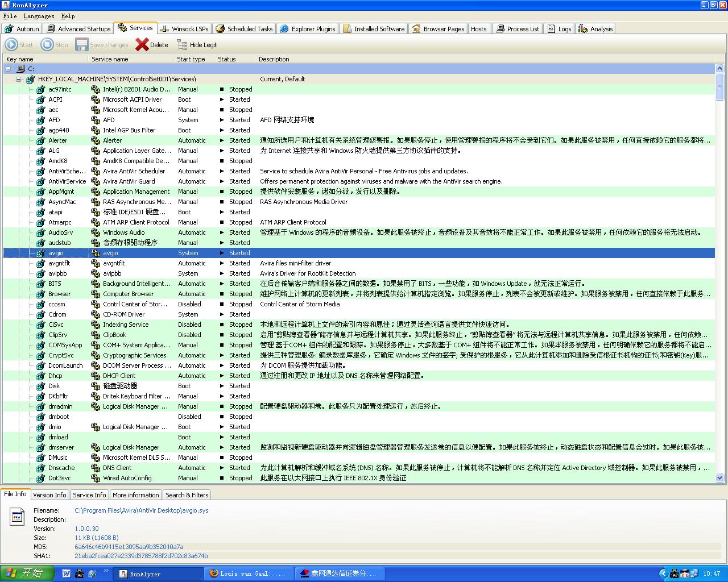Click gear icon beside Microsoft ACPI Driver
728x582 pixels.
96,99
